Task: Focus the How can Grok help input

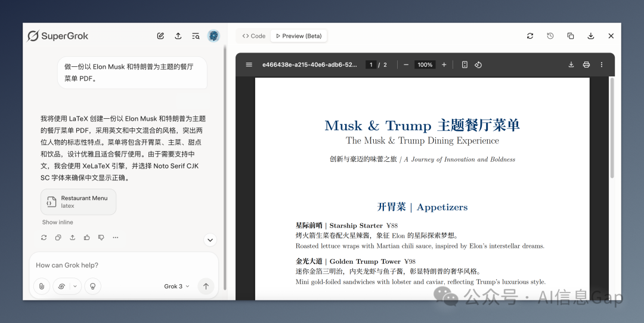Action: coord(123,266)
